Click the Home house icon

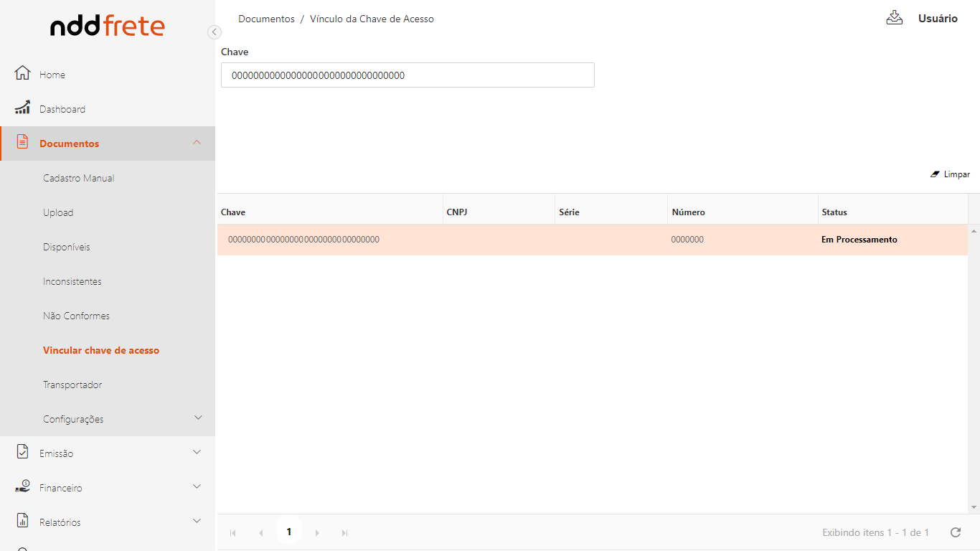coord(22,74)
